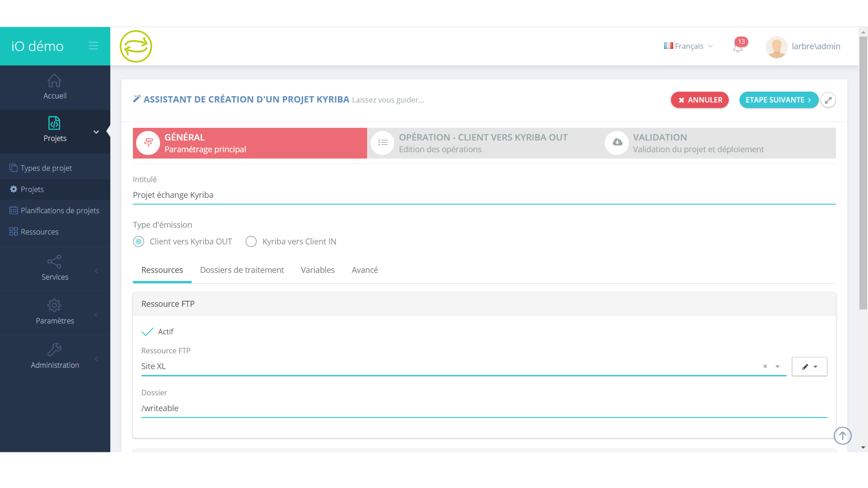868x488 pixels.
Task: Switch to the Dossiers de traitement tab
Action: point(242,270)
